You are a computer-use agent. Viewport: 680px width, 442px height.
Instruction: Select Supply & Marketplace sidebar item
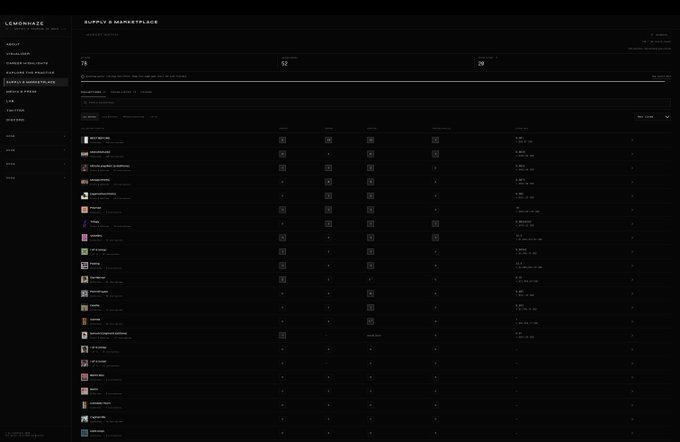[36, 82]
